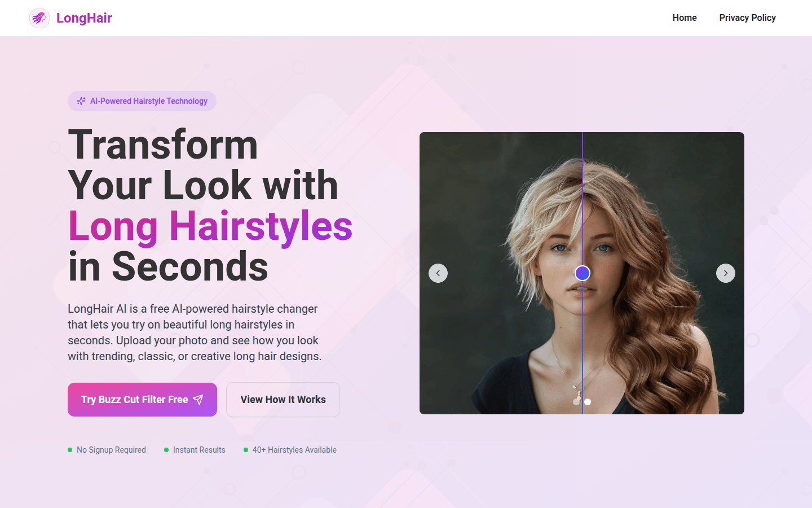Click the green dot beside 40+ Hairstyles Available
Screen dimensions: 812x508
pyautogui.click(x=246, y=450)
